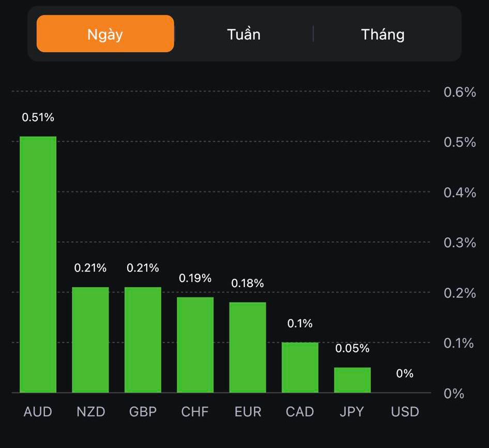Click the CAD currency label
Screen dimensions: 489x448
(300, 412)
